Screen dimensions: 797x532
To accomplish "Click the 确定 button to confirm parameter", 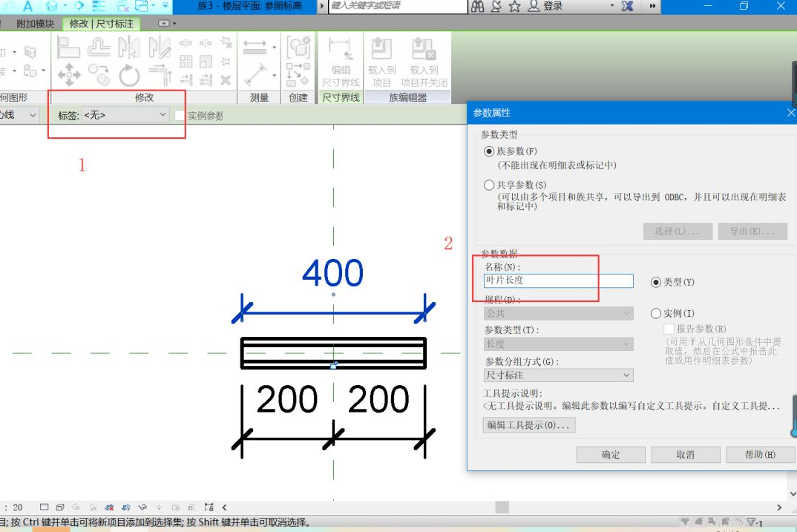I will 610,454.
